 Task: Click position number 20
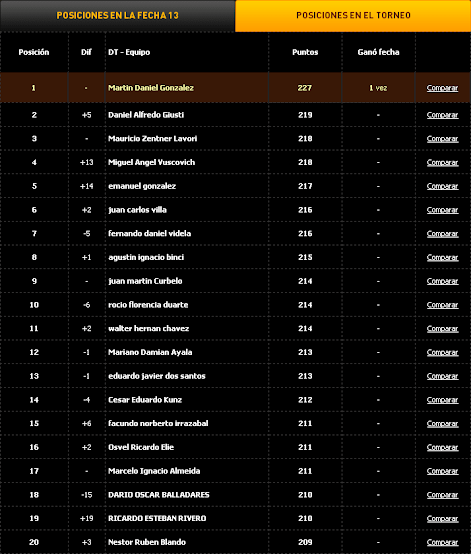(x=34, y=542)
